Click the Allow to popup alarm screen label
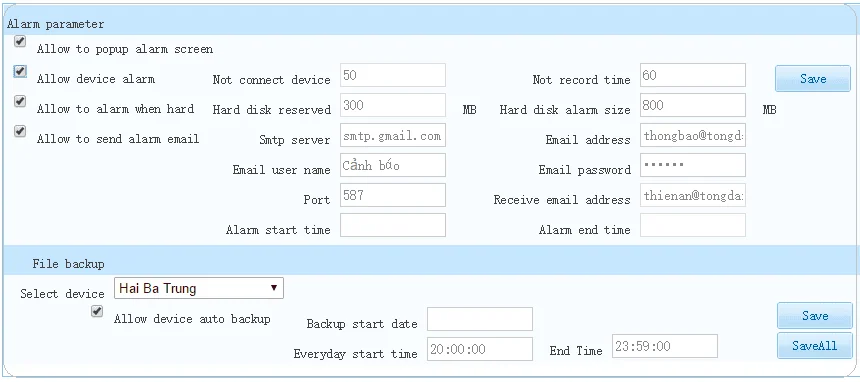Screen dimensions: 860x382 click(x=125, y=49)
